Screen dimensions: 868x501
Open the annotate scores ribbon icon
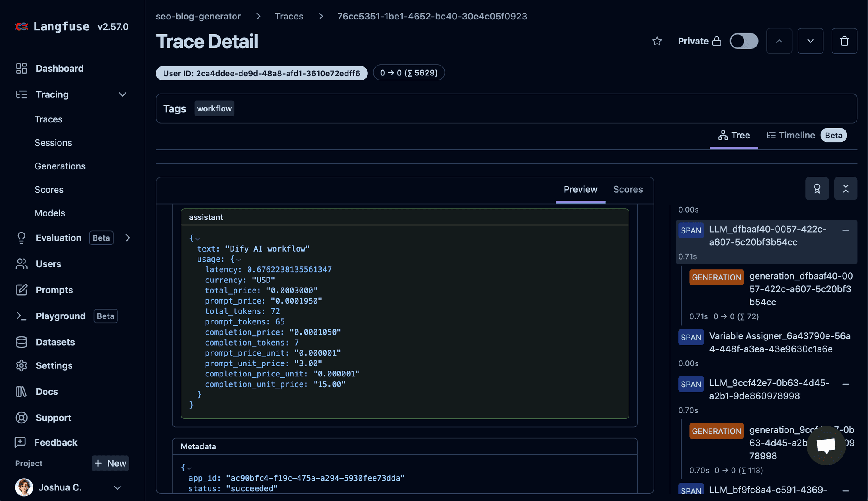tap(817, 188)
